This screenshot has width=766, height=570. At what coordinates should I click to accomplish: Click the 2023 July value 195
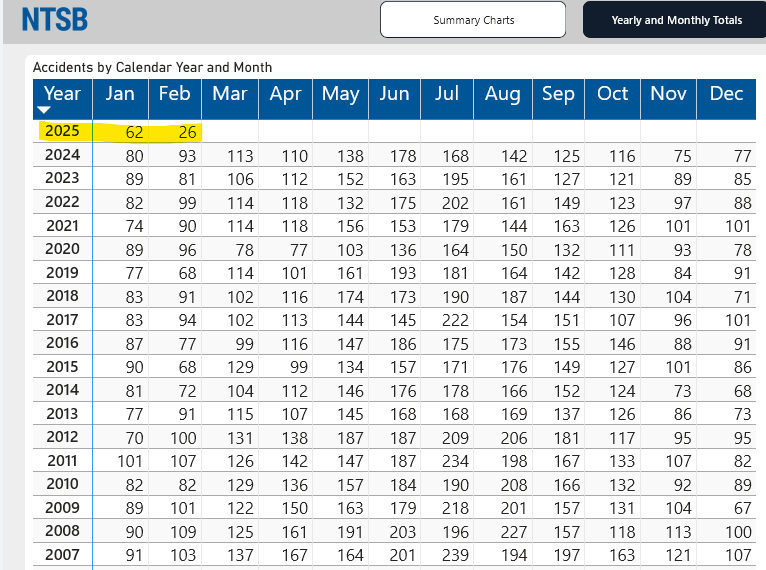[455, 179]
